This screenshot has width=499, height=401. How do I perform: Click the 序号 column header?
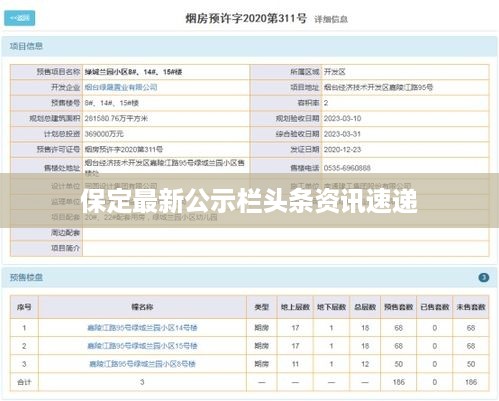(24, 307)
